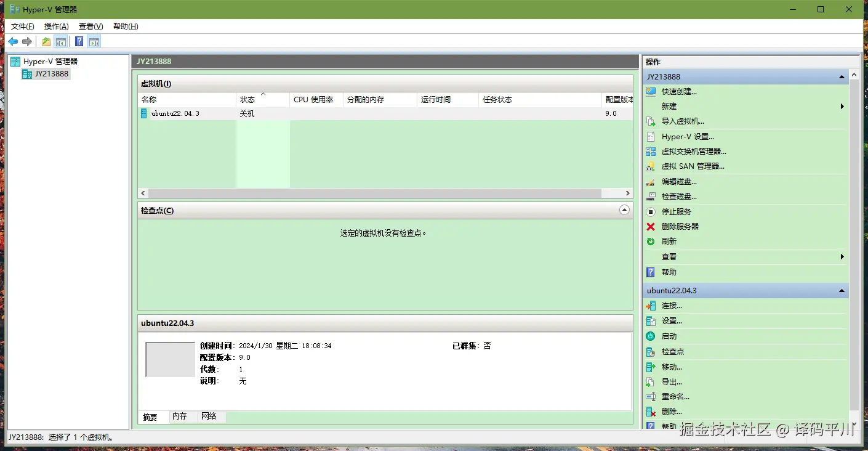This screenshot has height=451, width=868.
Task: Sort by the 任务状态 column header
Action: pos(540,100)
